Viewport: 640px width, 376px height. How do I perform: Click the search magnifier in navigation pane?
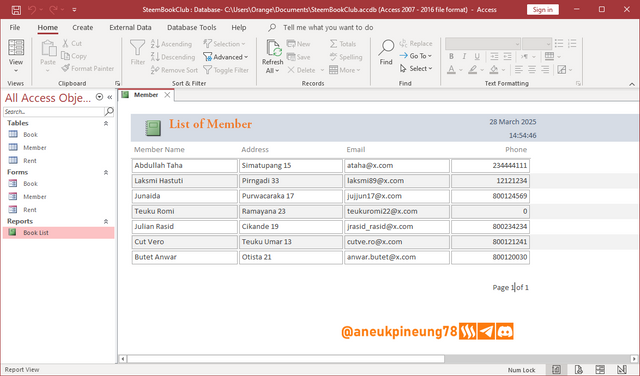(x=109, y=111)
